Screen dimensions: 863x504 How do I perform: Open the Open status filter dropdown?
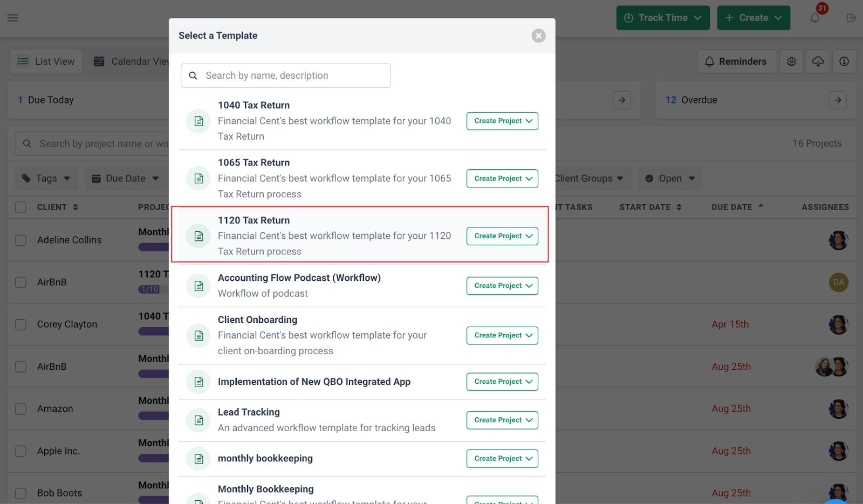(670, 178)
